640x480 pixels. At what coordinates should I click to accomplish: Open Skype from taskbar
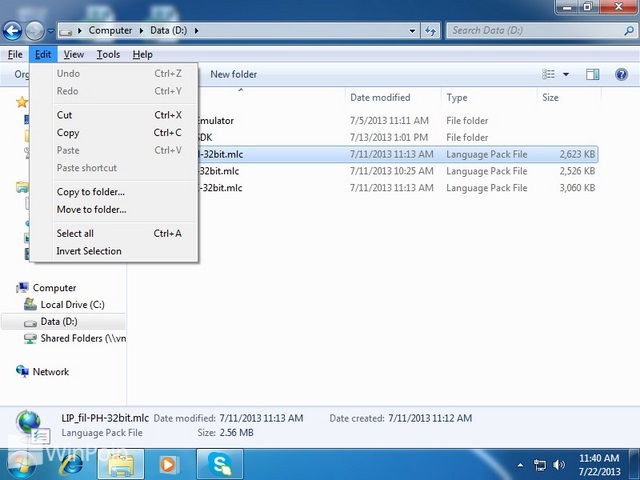220,464
